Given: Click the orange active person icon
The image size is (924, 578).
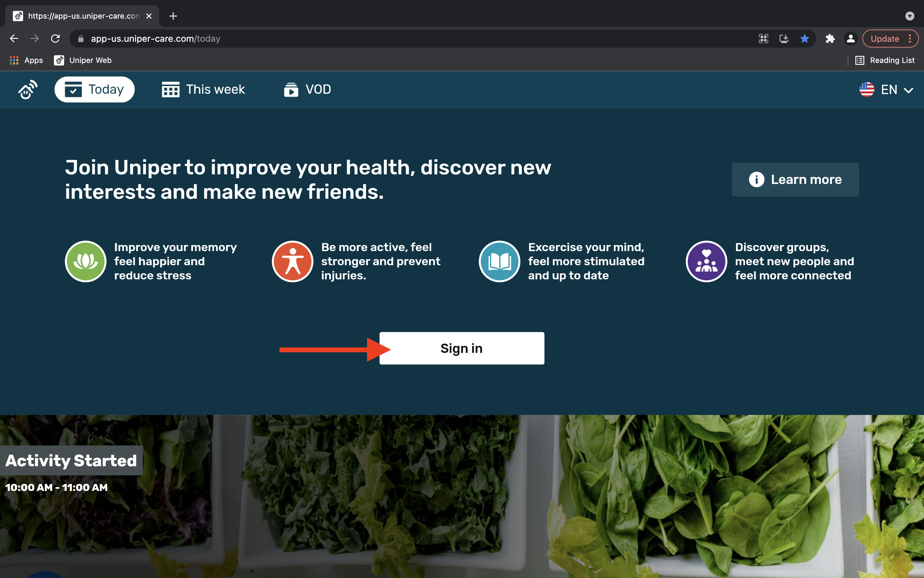Looking at the screenshot, I should [x=293, y=261].
